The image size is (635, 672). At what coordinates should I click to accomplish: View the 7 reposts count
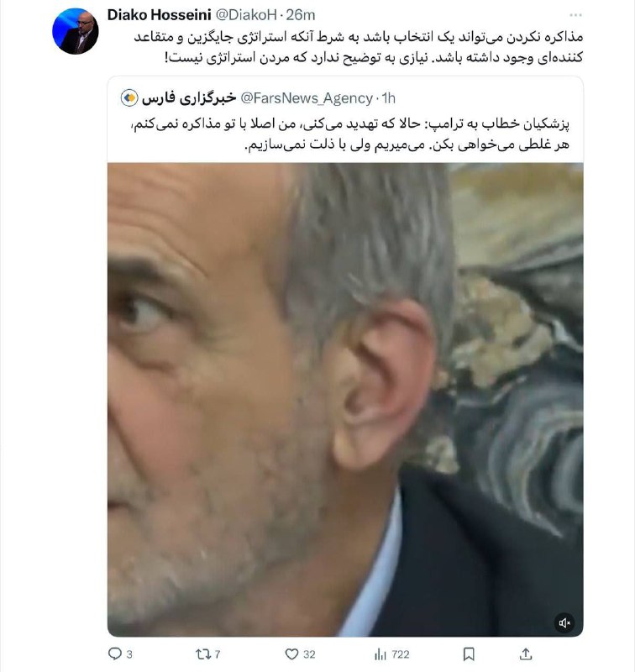tap(218, 654)
